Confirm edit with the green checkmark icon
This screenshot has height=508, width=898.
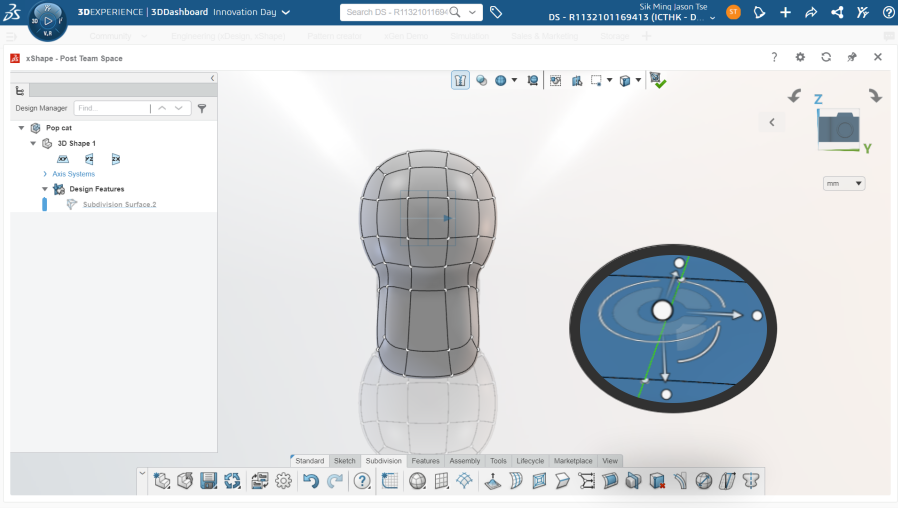(x=657, y=80)
